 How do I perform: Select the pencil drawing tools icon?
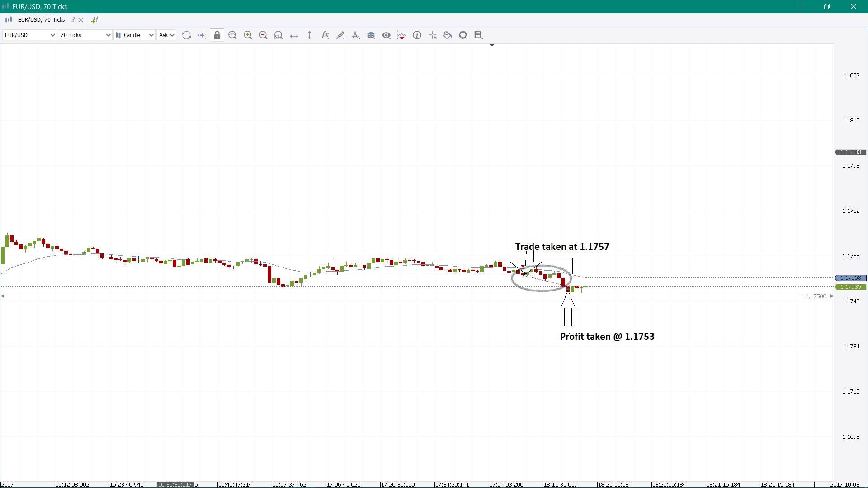(x=340, y=35)
